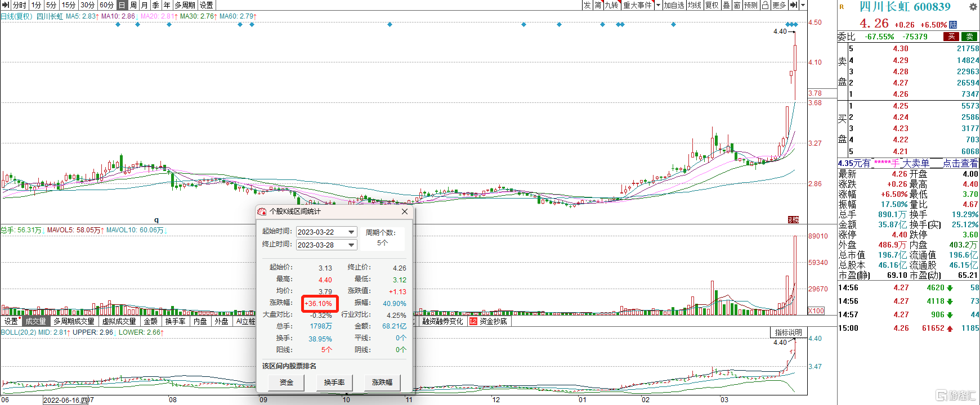Screen dimensions: 980x405
Task: Select 多周期成交量 indicator tab
Action: pyautogui.click(x=74, y=321)
